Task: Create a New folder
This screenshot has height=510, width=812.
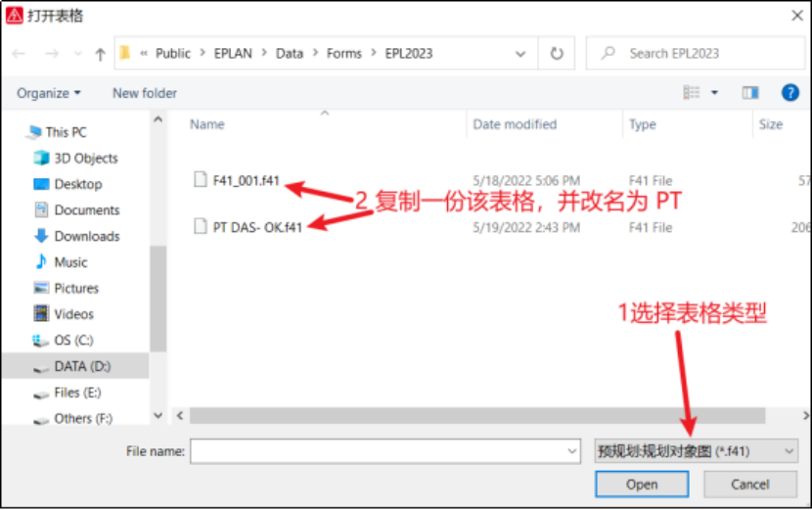Action: [145, 93]
